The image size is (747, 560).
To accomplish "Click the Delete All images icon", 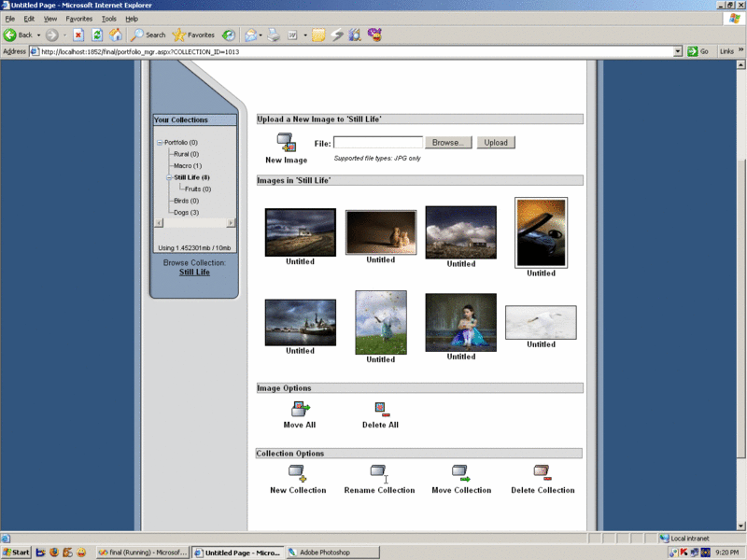I will [x=380, y=409].
